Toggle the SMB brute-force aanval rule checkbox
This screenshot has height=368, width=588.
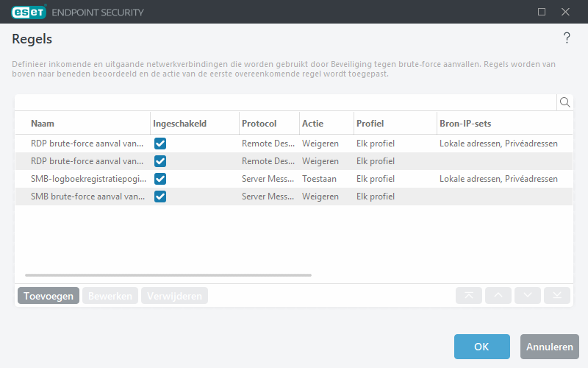pyautogui.click(x=160, y=197)
